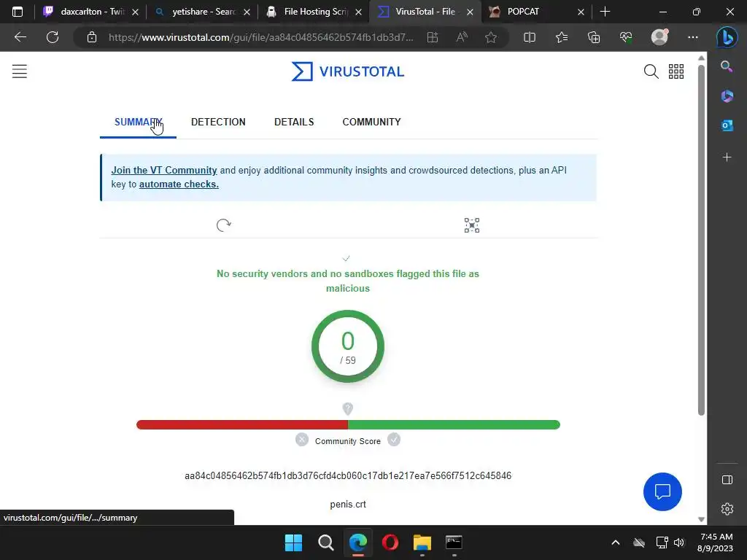Open Opera from the taskbar
This screenshot has height=560, width=747.
click(x=390, y=542)
